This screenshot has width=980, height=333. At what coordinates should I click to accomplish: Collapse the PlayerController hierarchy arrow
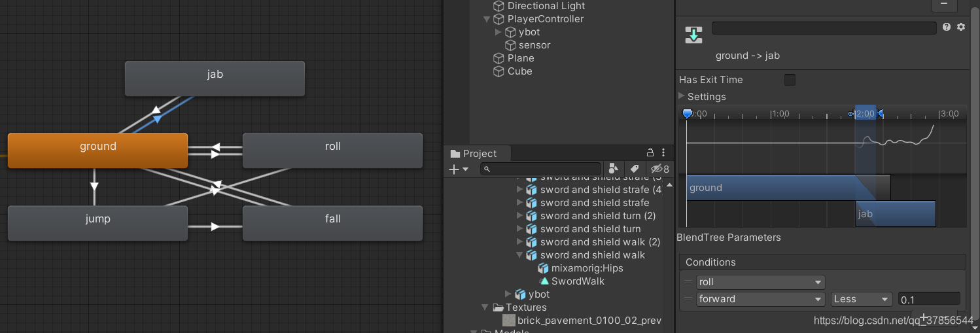pos(487,19)
